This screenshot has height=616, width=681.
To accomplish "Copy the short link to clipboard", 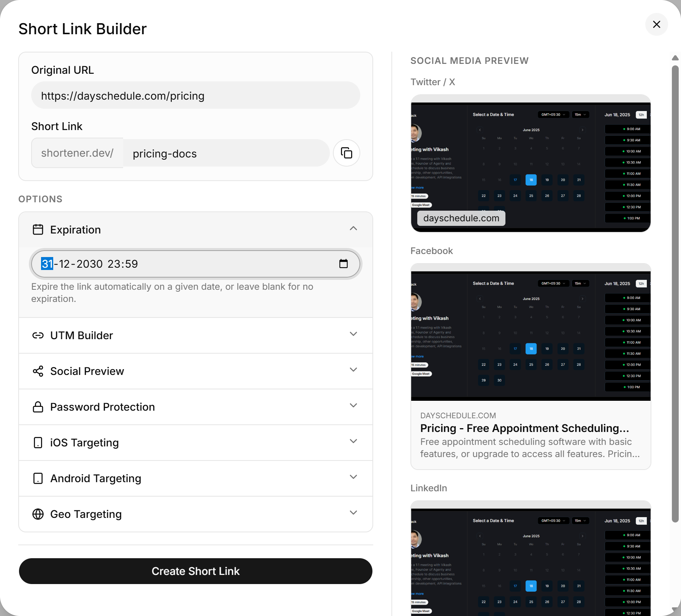I will coord(347,153).
